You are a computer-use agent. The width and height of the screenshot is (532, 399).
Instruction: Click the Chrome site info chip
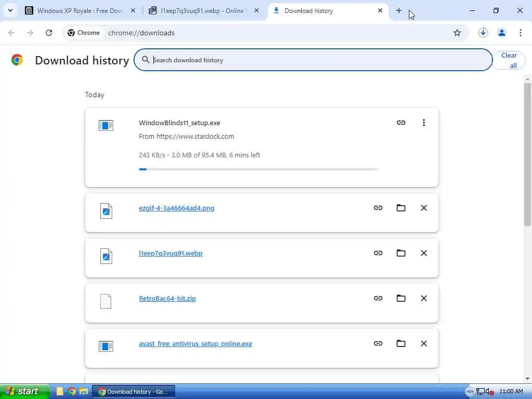(x=84, y=33)
